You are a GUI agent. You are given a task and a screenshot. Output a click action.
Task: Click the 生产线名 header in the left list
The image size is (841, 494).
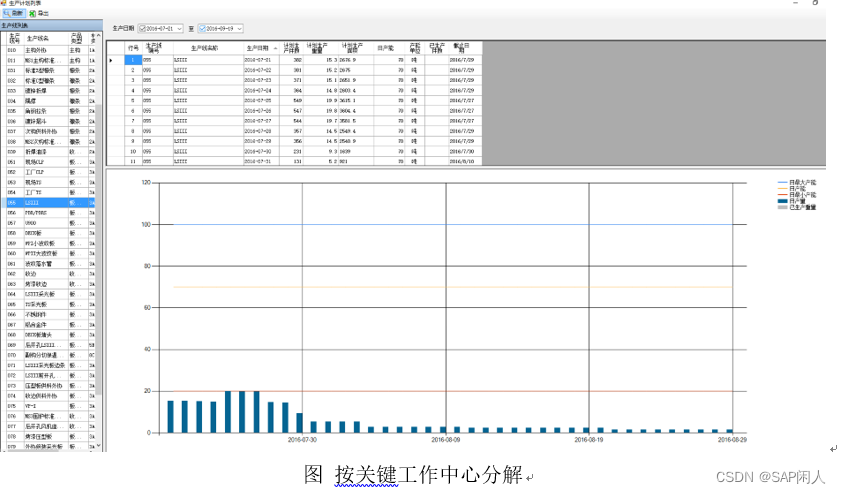click(46, 39)
